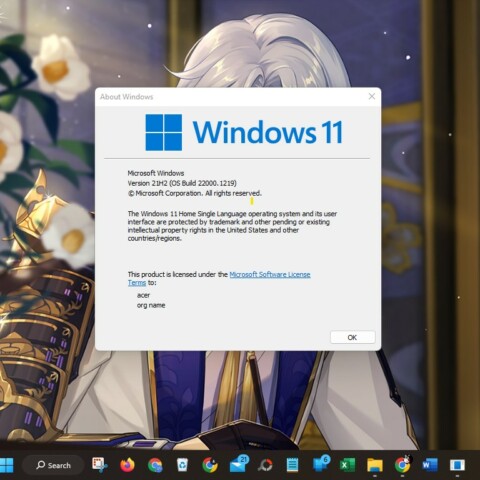Click '© Microsoft Corporation. All rights reserved.'

pos(195,193)
